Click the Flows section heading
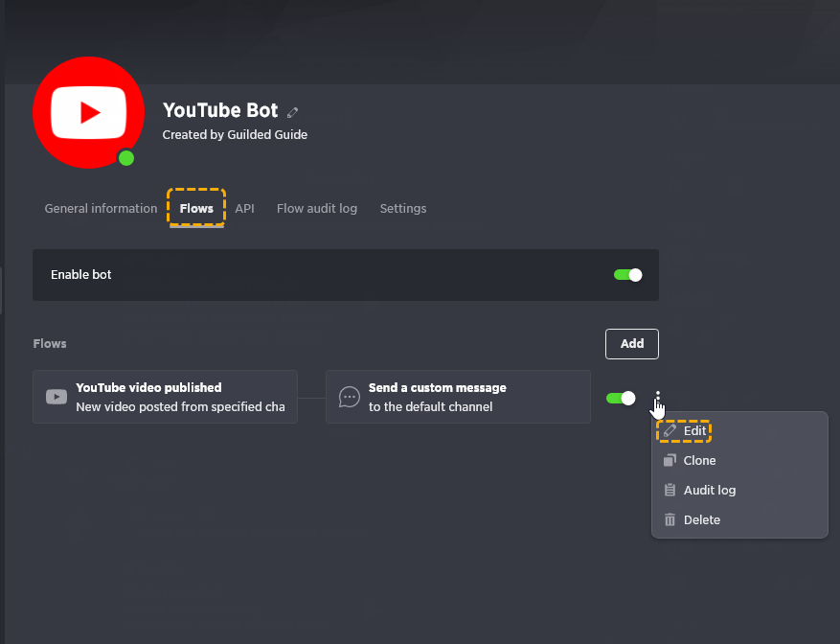840x644 pixels. pos(50,344)
